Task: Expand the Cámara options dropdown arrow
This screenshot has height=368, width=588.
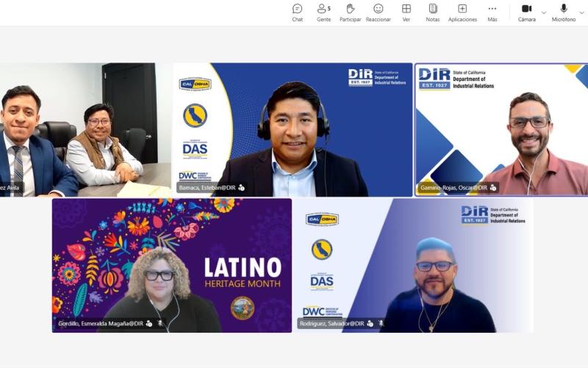Action: click(544, 13)
